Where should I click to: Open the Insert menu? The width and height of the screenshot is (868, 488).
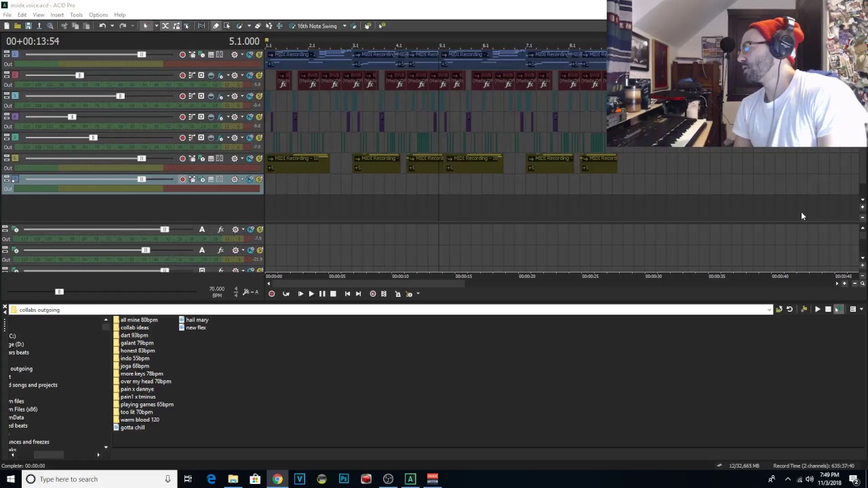pyautogui.click(x=57, y=14)
